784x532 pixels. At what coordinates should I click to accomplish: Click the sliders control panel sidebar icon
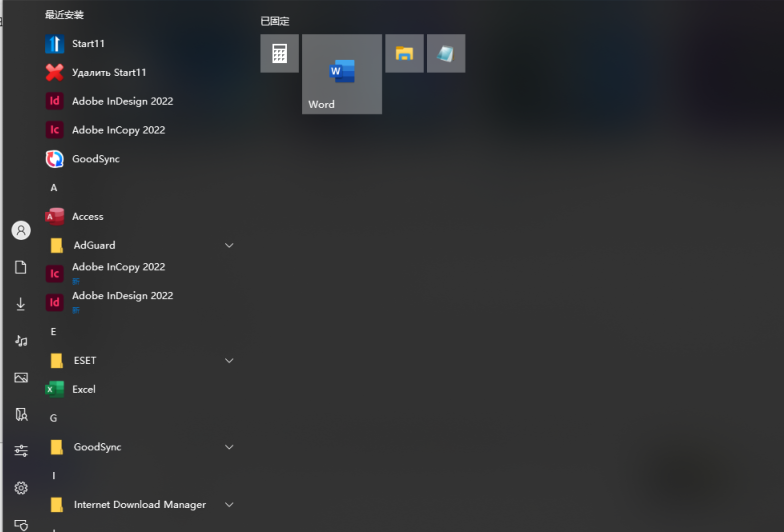[x=21, y=450]
